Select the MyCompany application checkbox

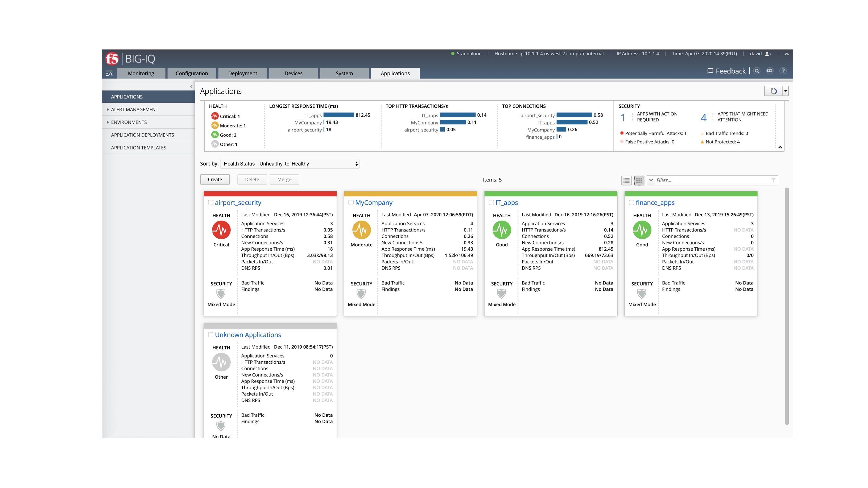click(x=351, y=202)
